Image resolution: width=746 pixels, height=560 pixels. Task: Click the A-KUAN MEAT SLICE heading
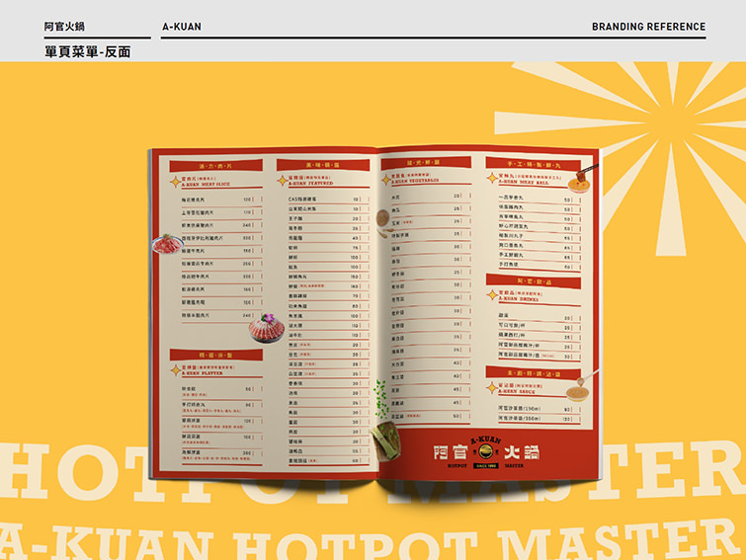[x=206, y=184]
